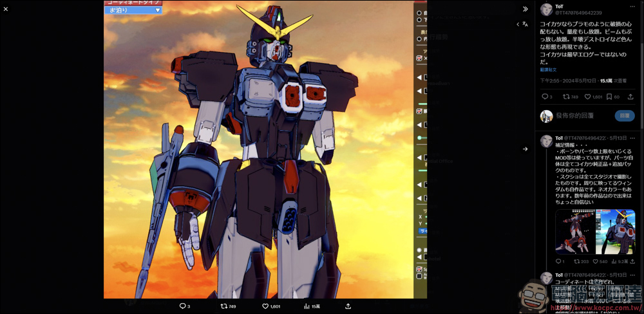Screen dimensions: 644x314
Task: Retweet the first reply showing 203 retweets
Action: point(576,261)
